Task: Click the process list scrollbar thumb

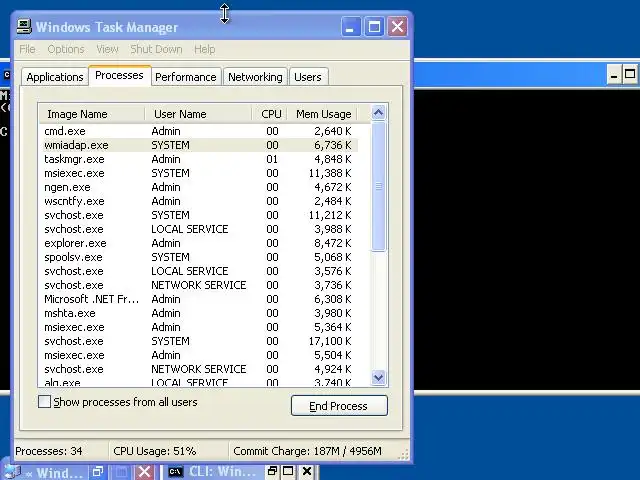Action: pyautogui.click(x=378, y=186)
